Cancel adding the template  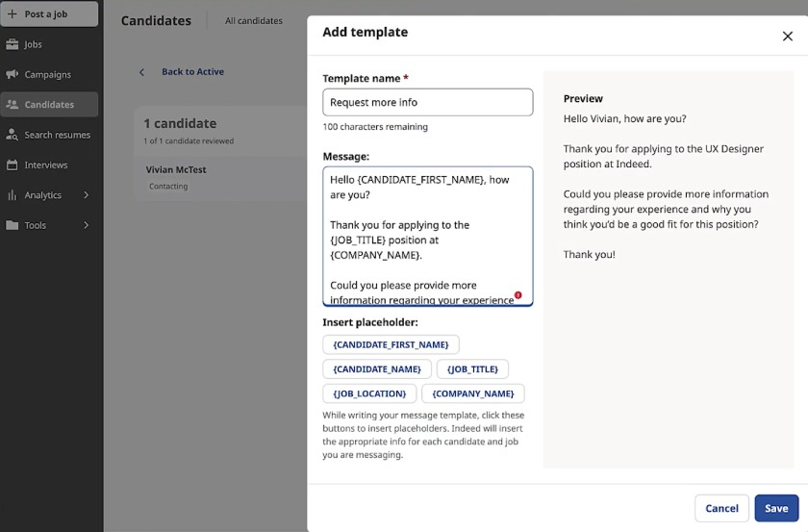click(x=721, y=508)
